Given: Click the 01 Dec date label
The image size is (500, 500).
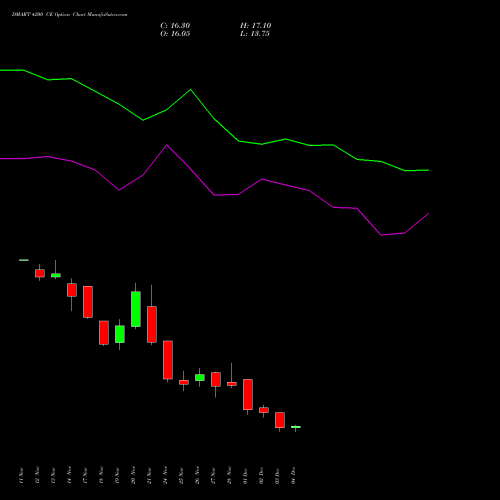Looking at the screenshot, I should [x=245, y=476].
